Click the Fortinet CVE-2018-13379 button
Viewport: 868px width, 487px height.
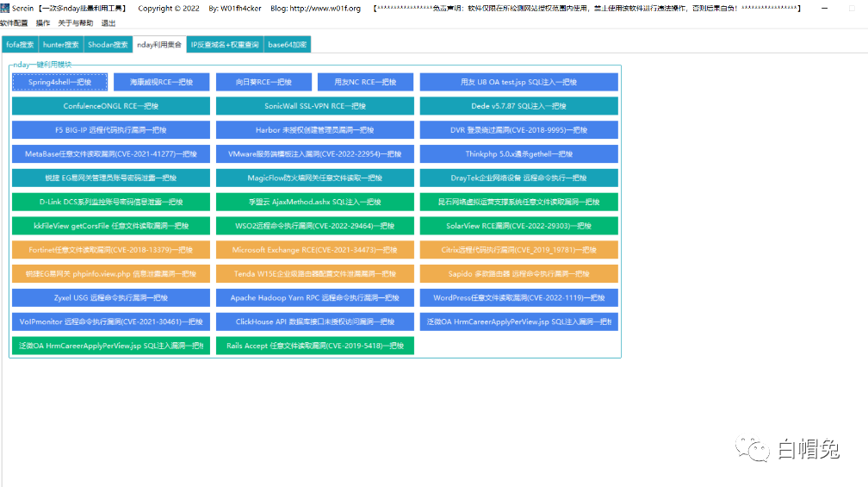click(111, 250)
